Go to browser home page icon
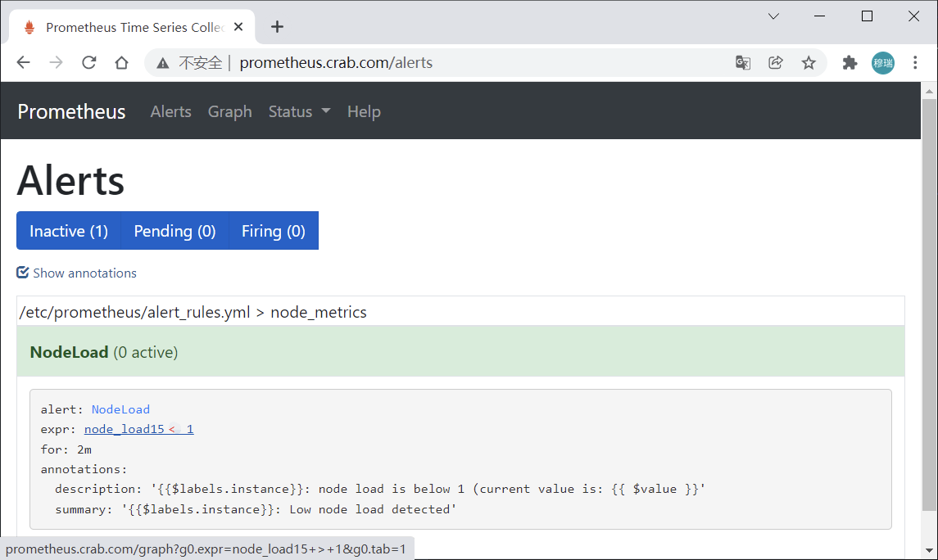This screenshot has height=560, width=938. coord(121,63)
